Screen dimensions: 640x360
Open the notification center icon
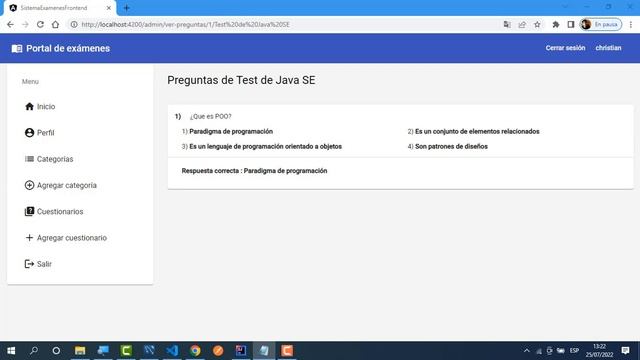(x=625, y=351)
